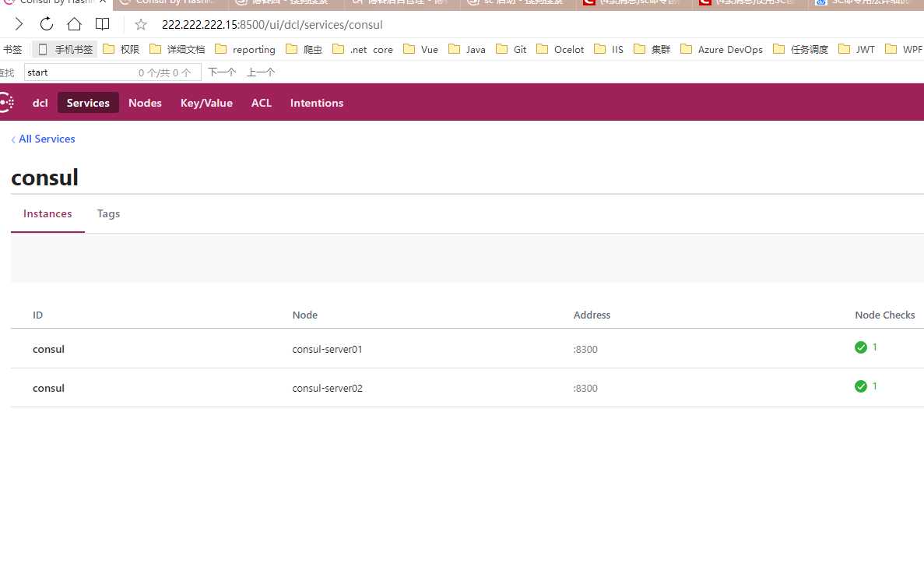Reload the page with the refresh icon

(47, 24)
